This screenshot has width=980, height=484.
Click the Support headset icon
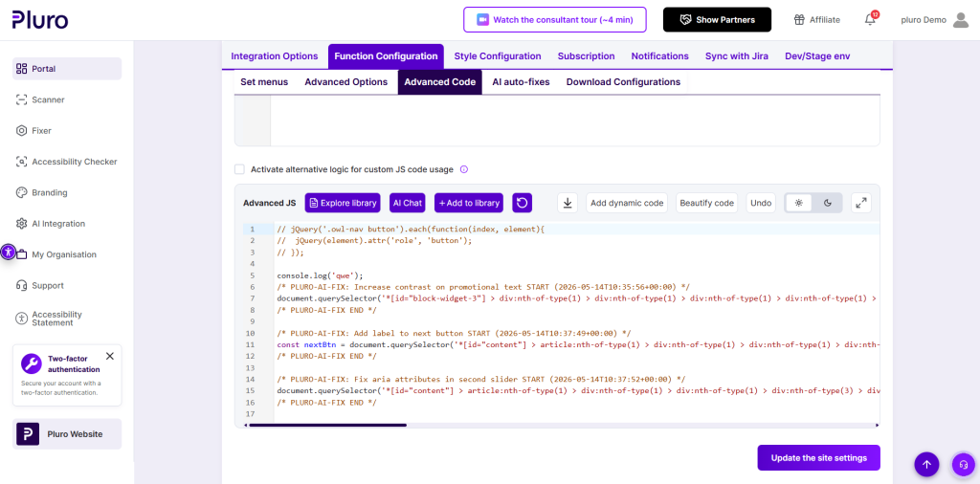point(21,285)
